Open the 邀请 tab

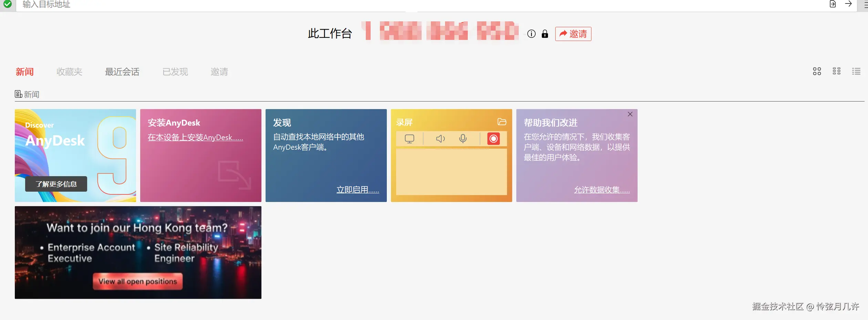tap(219, 72)
